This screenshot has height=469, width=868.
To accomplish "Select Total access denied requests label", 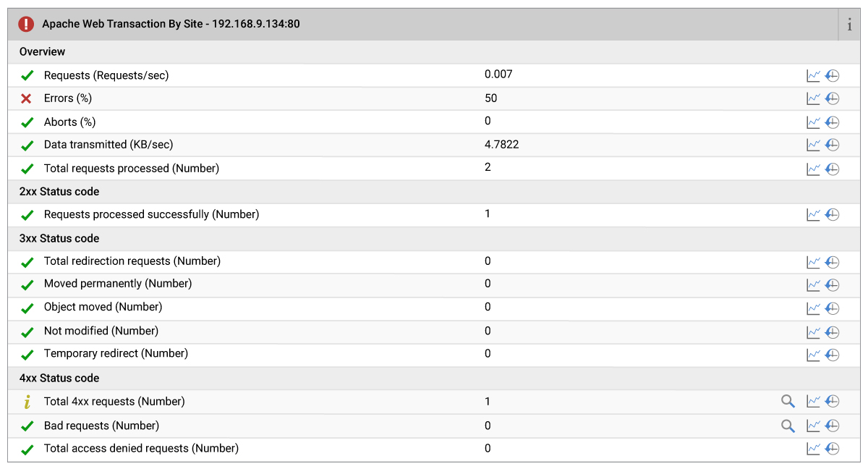I will tap(141, 448).
